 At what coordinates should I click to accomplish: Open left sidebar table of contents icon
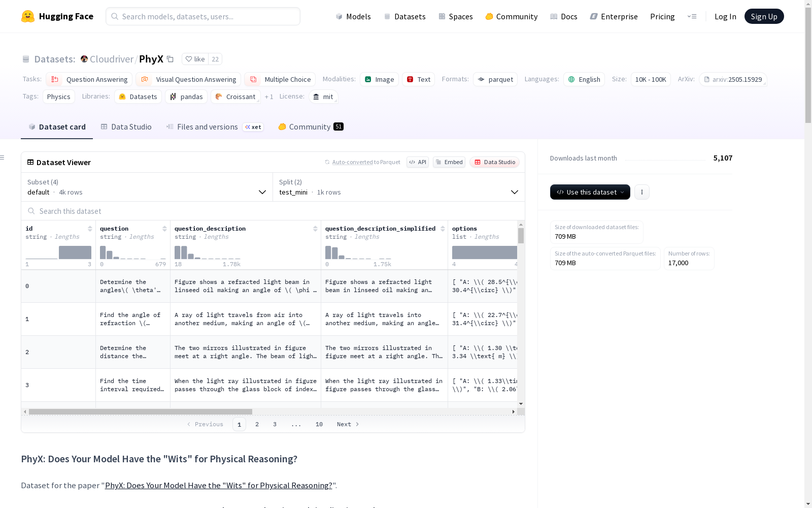pos(3,157)
